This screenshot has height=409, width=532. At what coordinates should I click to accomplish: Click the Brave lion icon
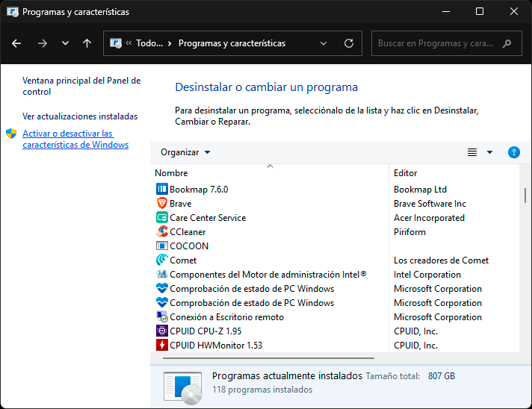pyautogui.click(x=162, y=203)
